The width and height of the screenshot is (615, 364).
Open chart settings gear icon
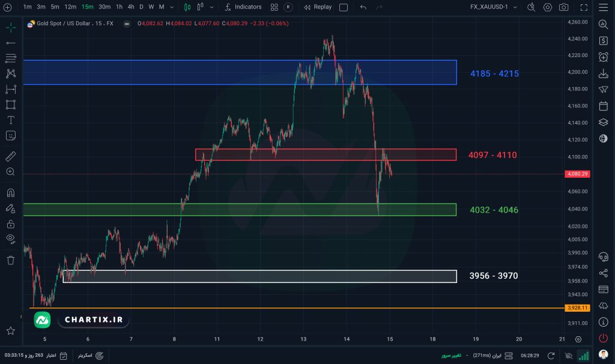click(547, 7)
